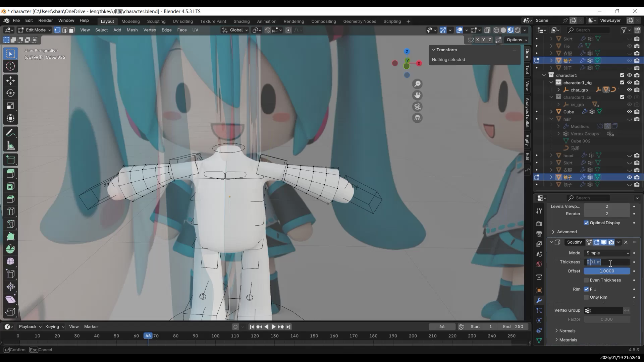The image size is (644, 362).
Task: Click the Solidify Offset slider
Action: coord(606,271)
